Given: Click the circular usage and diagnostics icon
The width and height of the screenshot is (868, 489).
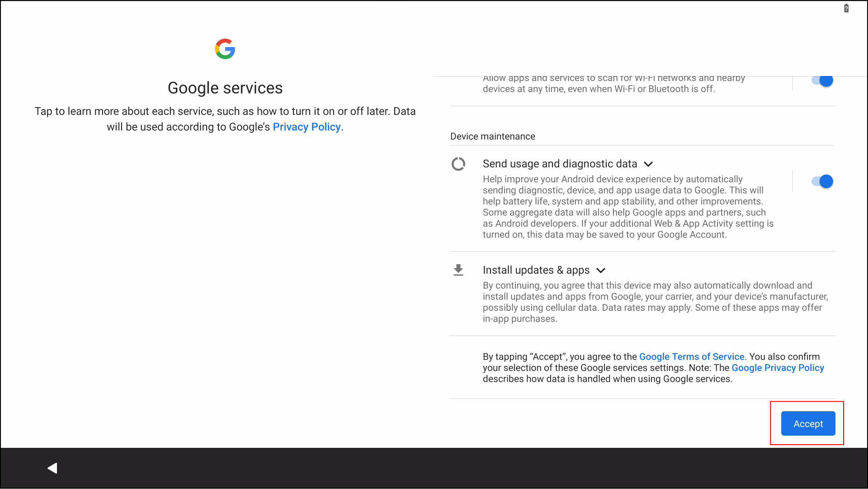Looking at the screenshot, I should (x=458, y=164).
